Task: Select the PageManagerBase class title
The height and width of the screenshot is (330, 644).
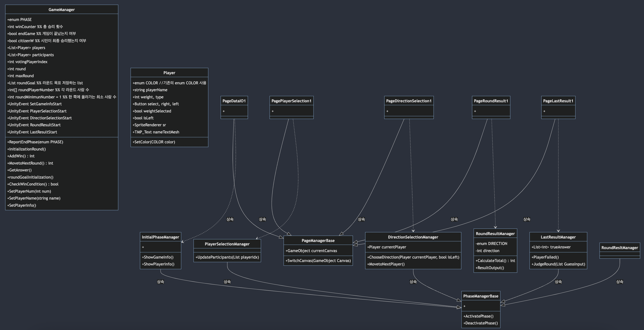Action: 318,241
